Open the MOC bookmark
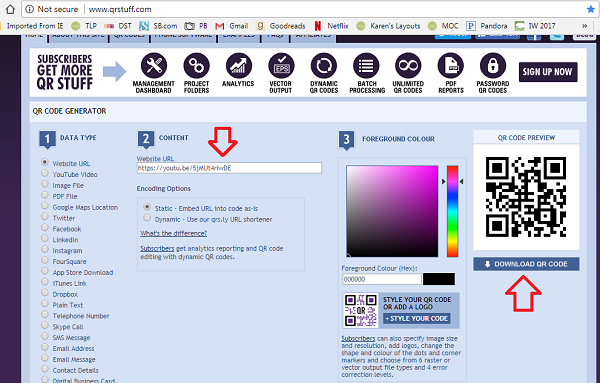 click(443, 26)
